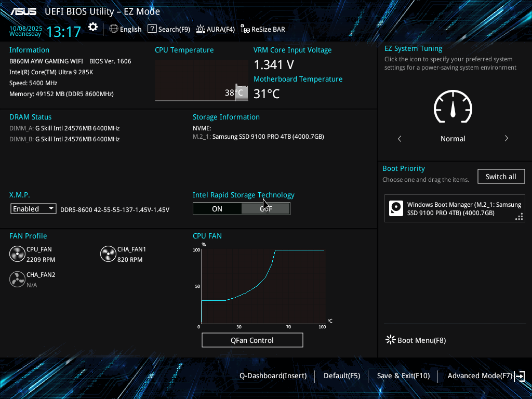Turn Intel Rapid Storage Technology ON
The width and height of the screenshot is (532, 399).
[x=217, y=209]
